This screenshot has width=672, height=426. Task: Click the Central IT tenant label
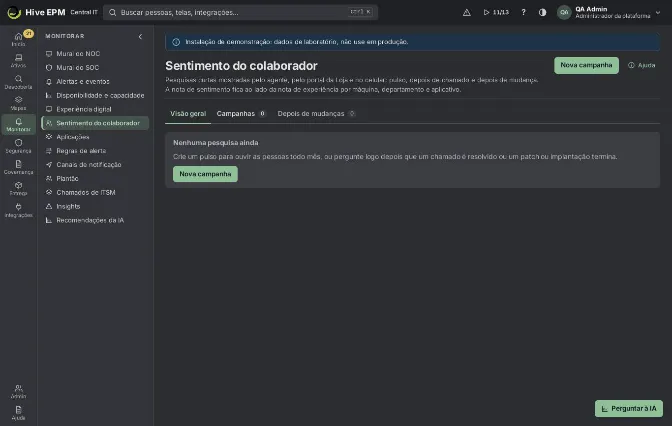click(x=84, y=12)
